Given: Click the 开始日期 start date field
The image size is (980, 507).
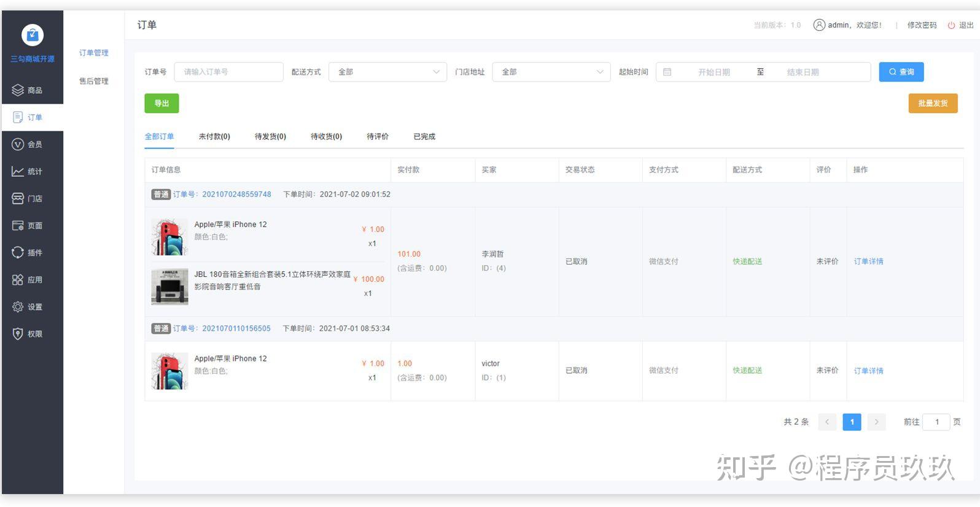Looking at the screenshot, I should (x=714, y=72).
